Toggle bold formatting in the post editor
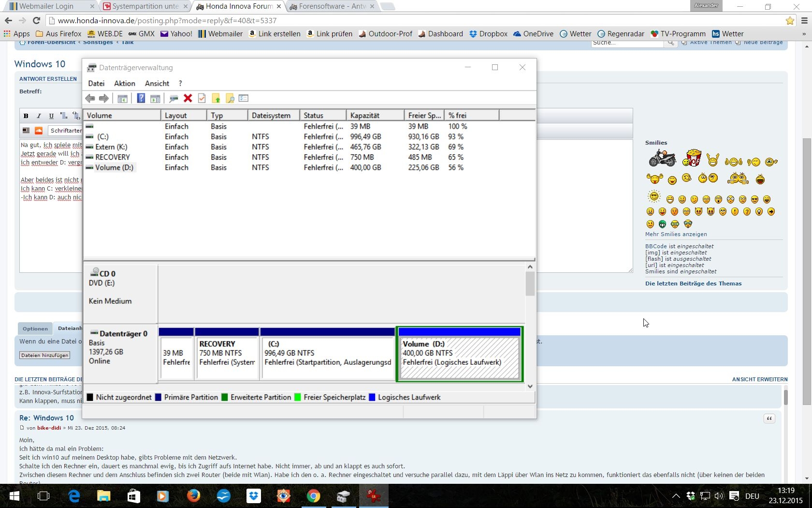This screenshot has height=508, width=812. point(26,116)
